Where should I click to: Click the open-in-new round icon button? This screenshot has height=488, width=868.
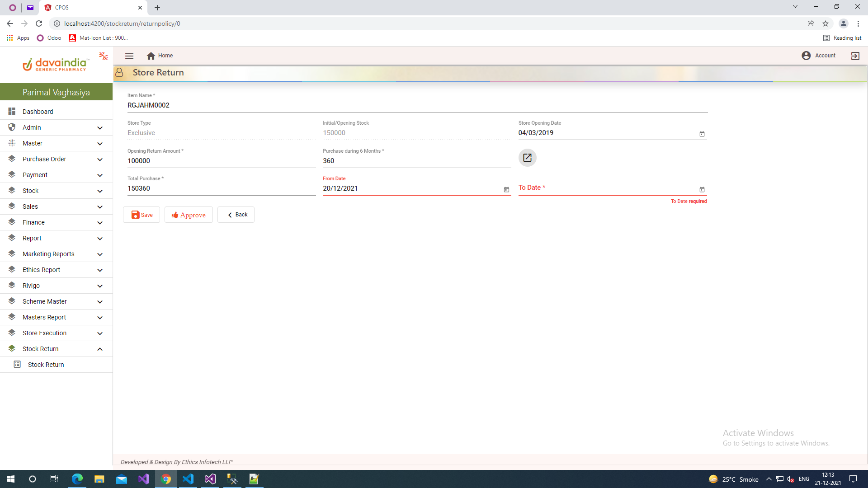point(527,158)
